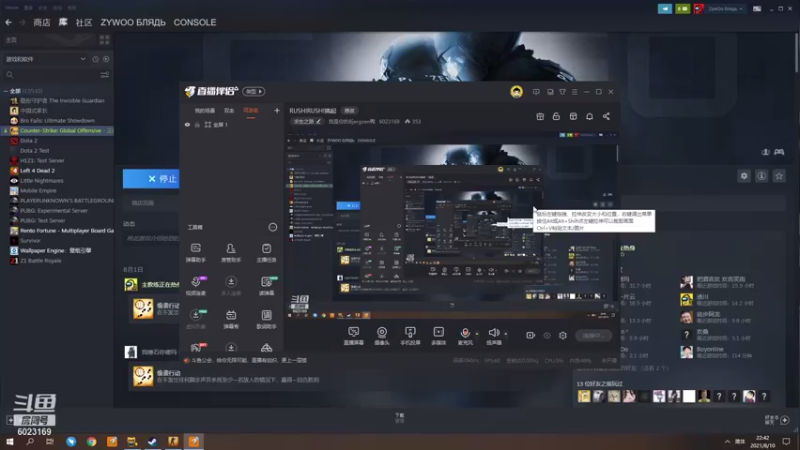The width and height of the screenshot is (800, 450).
Task: Click the mode switch pill beside the app logo
Action: tap(254, 91)
